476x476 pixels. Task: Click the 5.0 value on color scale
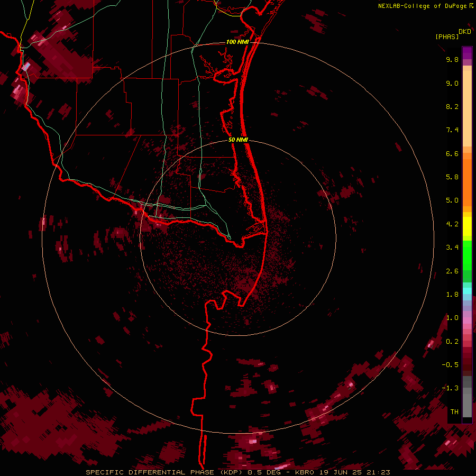point(452,200)
